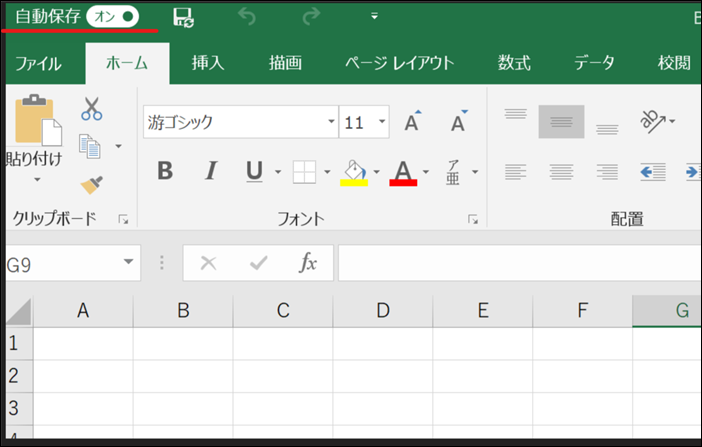702x447 pixels.
Task: Switch to the 描画 tab
Action: tap(285, 63)
